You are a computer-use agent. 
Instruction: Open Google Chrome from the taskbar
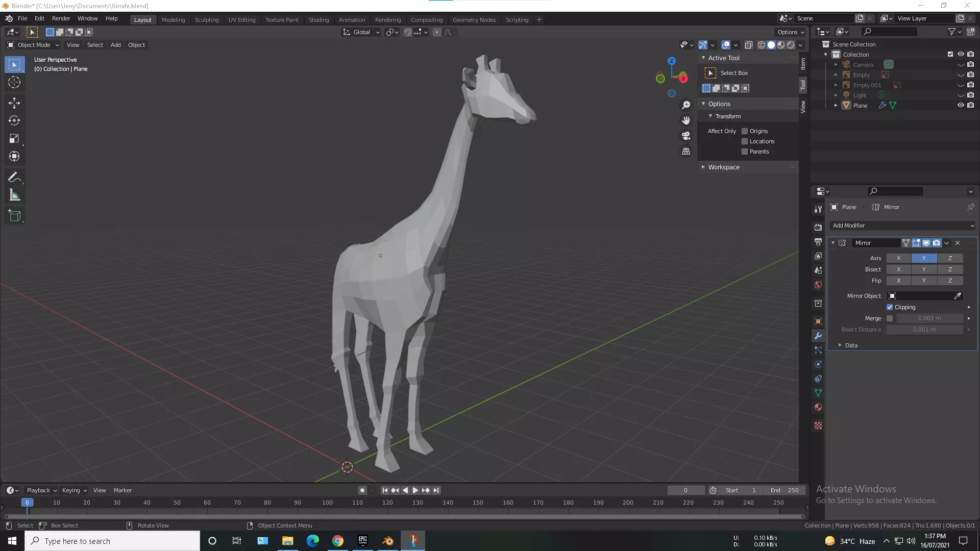point(338,541)
